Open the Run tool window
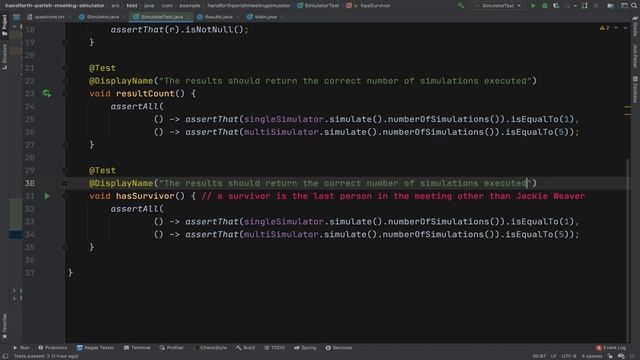This screenshot has height=360, width=640. point(21,348)
